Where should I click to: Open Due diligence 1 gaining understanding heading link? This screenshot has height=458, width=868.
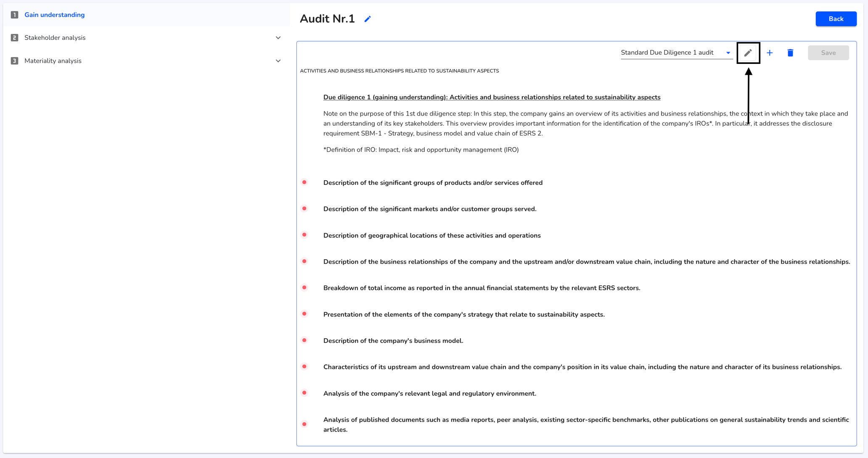click(492, 97)
